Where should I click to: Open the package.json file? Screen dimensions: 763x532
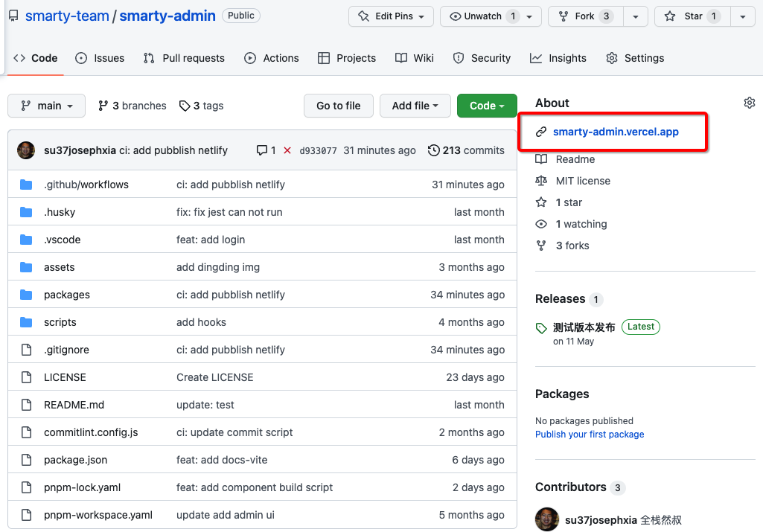pyautogui.click(x=75, y=460)
